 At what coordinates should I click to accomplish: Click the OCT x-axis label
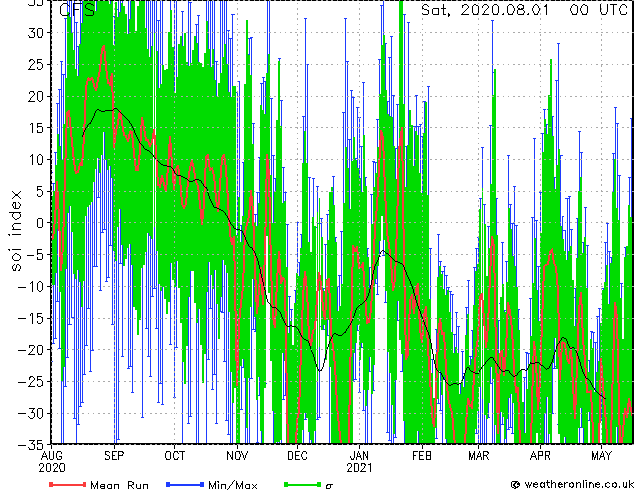click(175, 456)
